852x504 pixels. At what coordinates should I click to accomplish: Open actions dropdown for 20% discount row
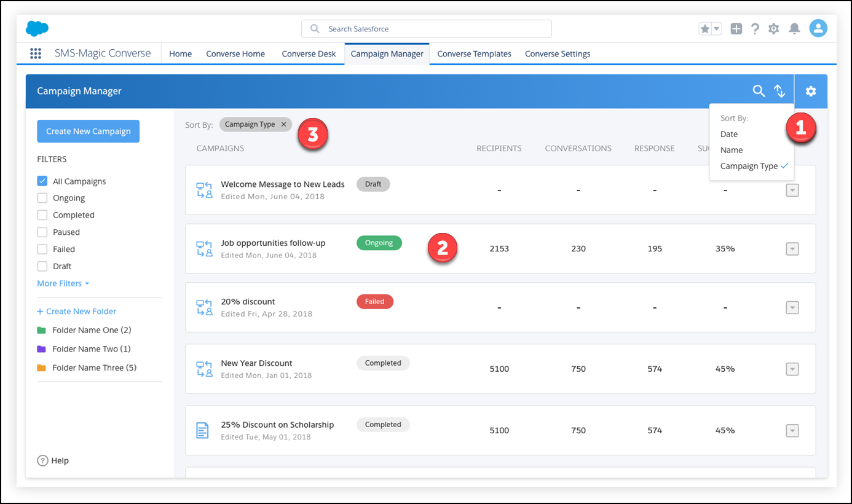tap(792, 307)
